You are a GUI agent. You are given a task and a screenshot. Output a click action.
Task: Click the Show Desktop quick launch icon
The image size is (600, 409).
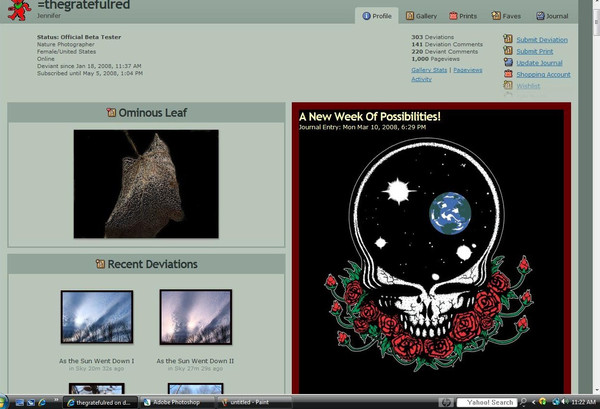(x=20, y=402)
